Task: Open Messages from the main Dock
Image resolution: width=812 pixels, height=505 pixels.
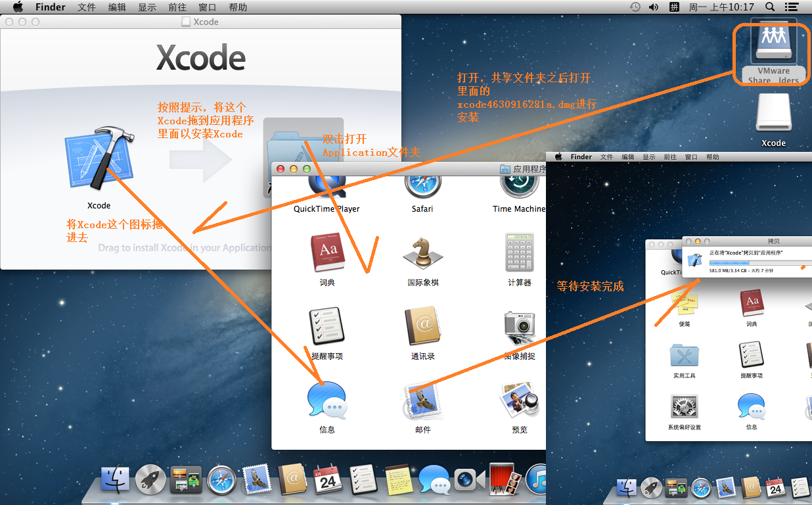Action: [x=434, y=481]
